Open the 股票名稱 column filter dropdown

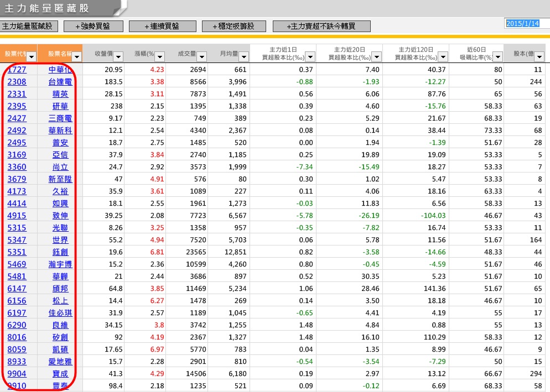(x=76, y=56)
